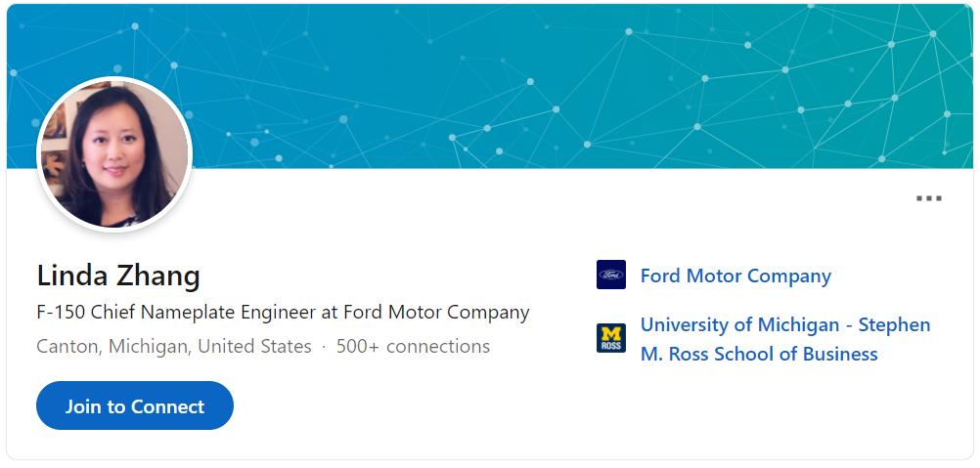Click the name Linda Zhang
Viewport: 980px width, 468px height.
[x=118, y=276]
